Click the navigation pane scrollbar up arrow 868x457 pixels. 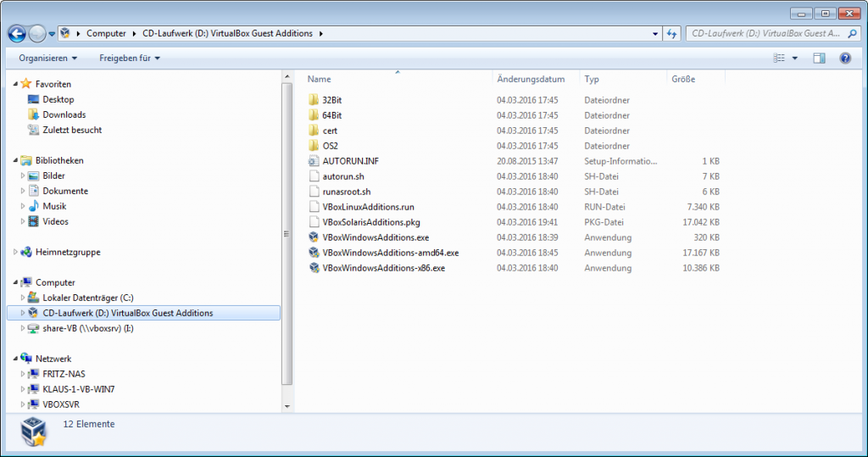pos(287,76)
